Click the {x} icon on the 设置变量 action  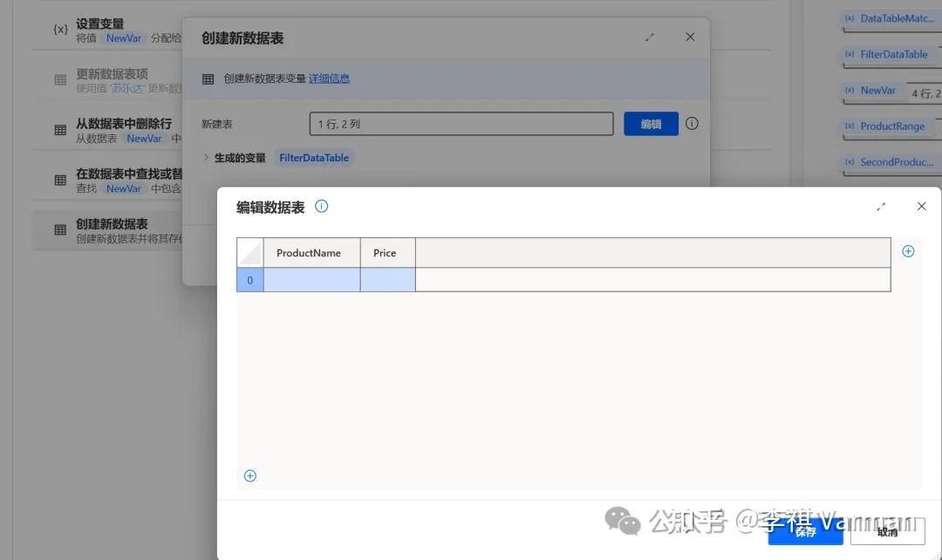point(59,29)
